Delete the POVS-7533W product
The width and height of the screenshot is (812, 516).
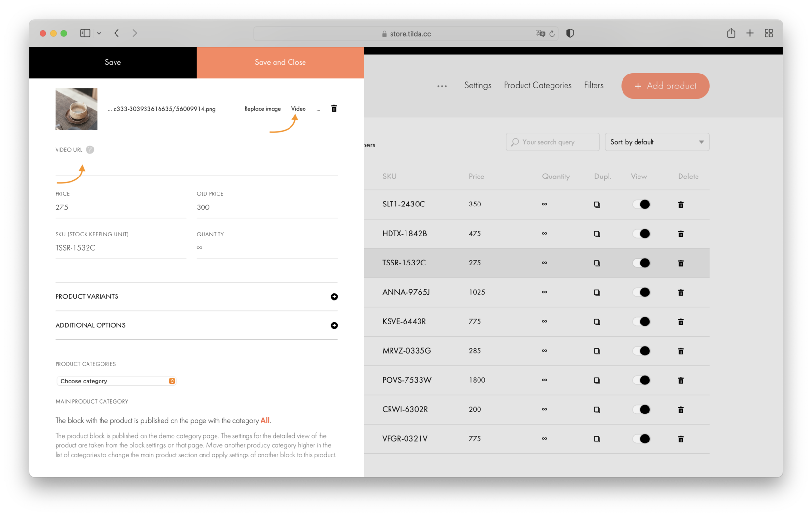tap(681, 381)
